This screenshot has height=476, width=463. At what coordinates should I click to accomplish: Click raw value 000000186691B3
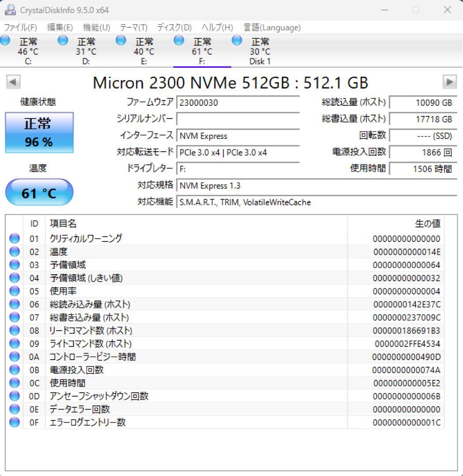click(407, 331)
